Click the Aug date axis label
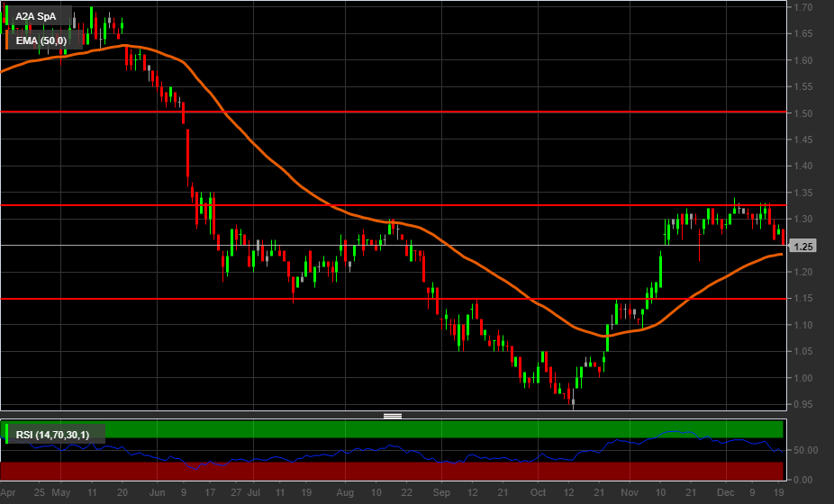Screen dimensions: 834x504 tap(345, 493)
